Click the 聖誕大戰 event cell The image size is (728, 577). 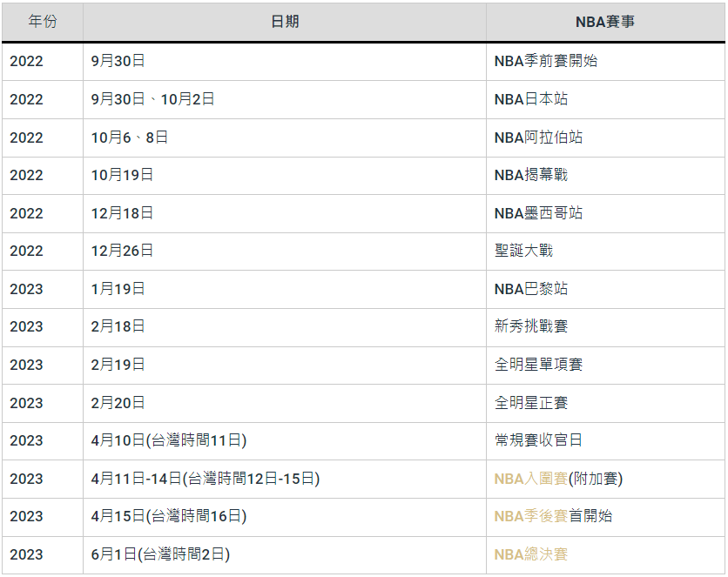pos(523,251)
